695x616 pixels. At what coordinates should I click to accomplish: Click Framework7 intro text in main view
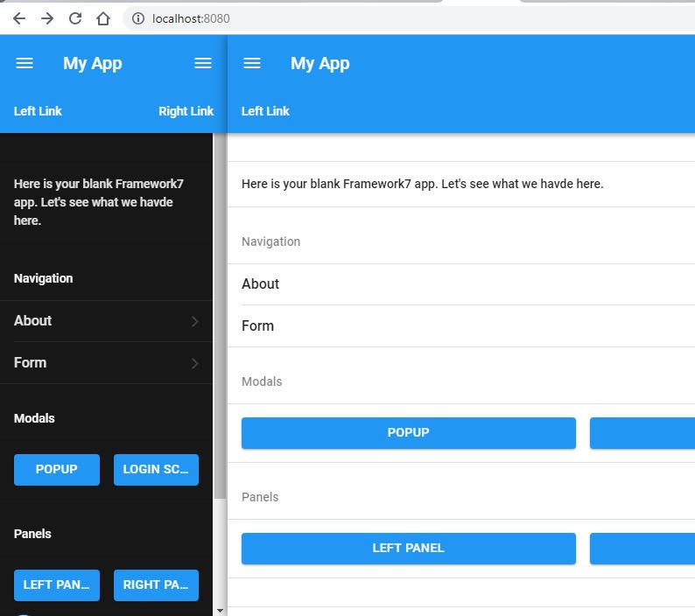click(423, 184)
